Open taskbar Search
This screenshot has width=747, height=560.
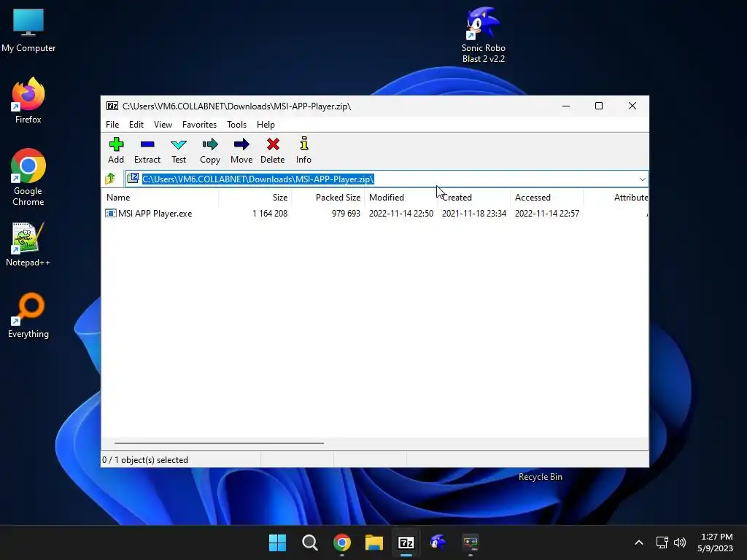pyautogui.click(x=309, y=542)
